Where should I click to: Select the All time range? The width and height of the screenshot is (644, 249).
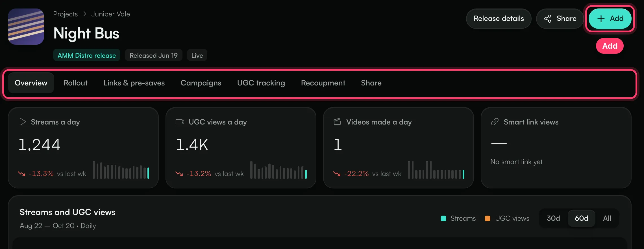tap(607, 218)
